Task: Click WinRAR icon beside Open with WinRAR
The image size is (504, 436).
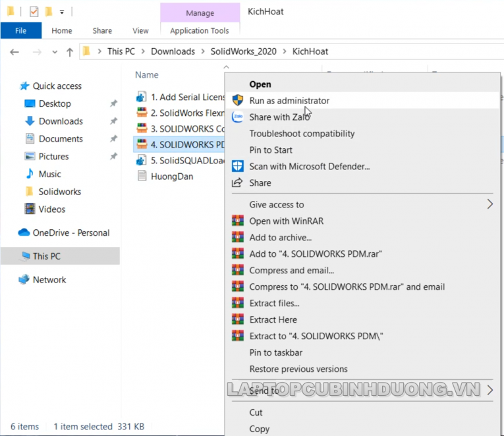Action: [x=238, y=221]
